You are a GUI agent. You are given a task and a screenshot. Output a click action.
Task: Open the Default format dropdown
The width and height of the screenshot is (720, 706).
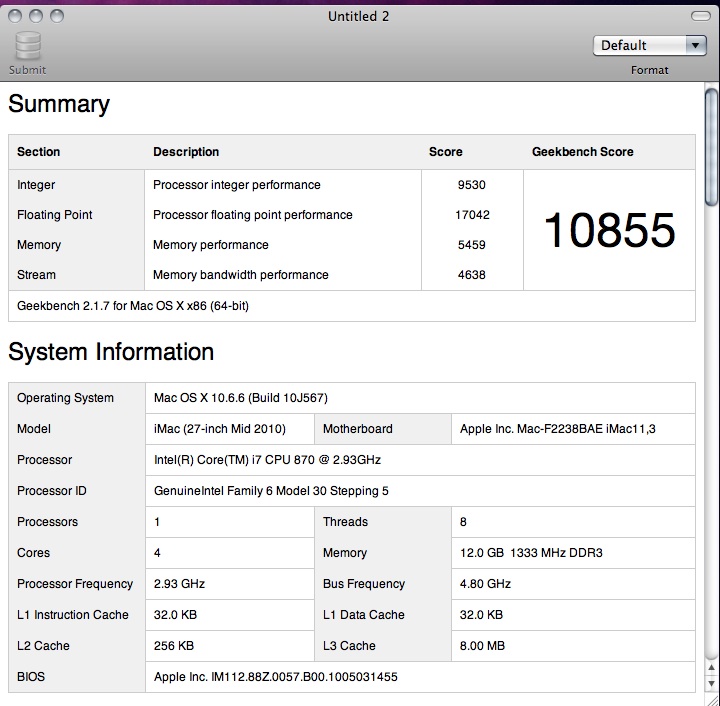[x=649, y=45]
